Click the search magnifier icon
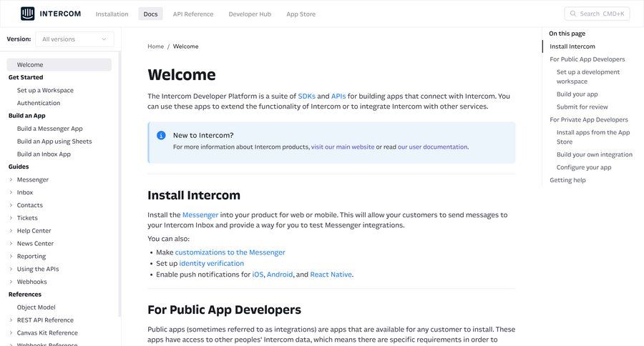The height and width of the screenshot is (346, 644). (573, 14)
